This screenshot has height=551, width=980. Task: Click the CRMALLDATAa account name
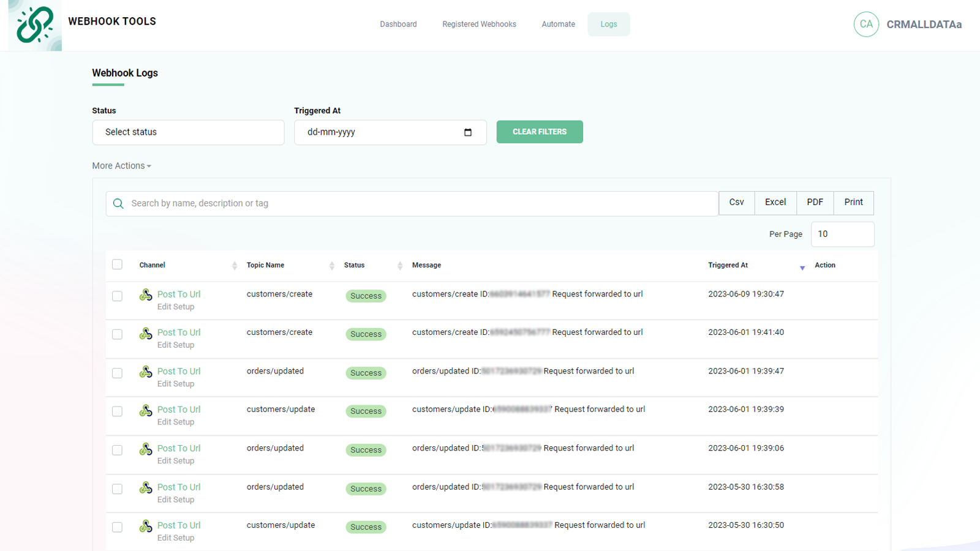pyautogui.click(x=924, y=24)
